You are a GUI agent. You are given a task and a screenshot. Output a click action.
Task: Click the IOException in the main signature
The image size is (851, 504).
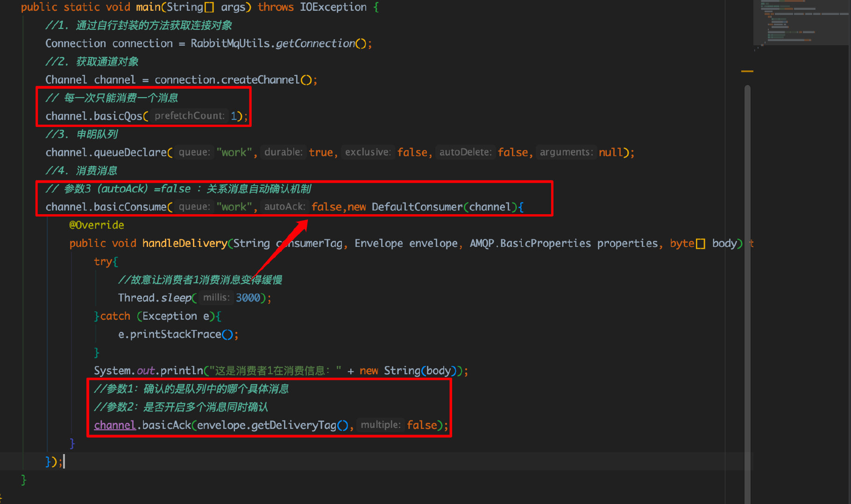click(333, 7)
